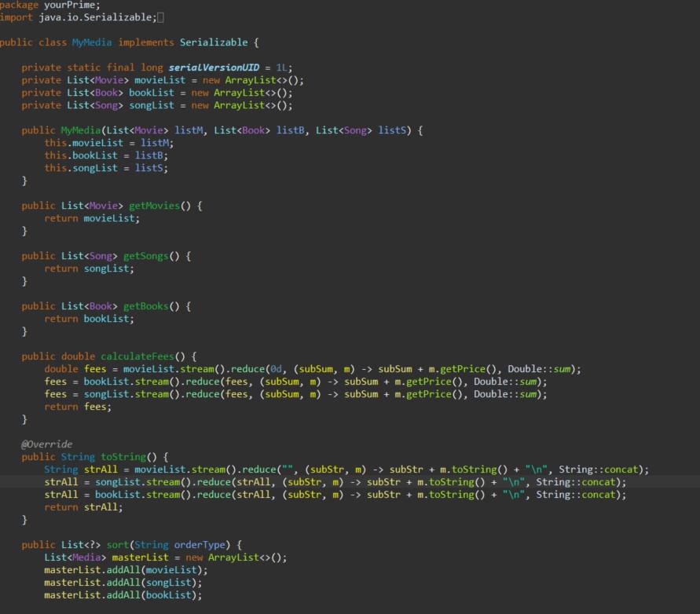Viewport: 700px width, 614px height.
Task: Click the 'return fees;' statement
Action: [x=78, y=407]
